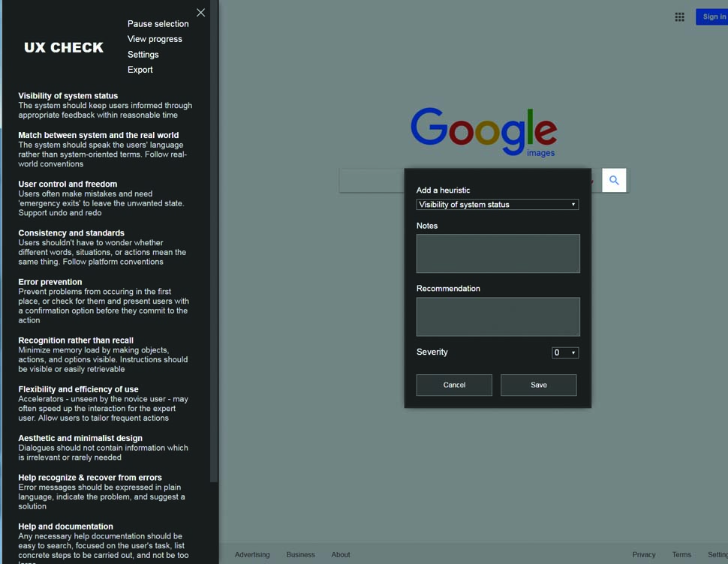Close the UX Check side panel

(x=200, y=13)
